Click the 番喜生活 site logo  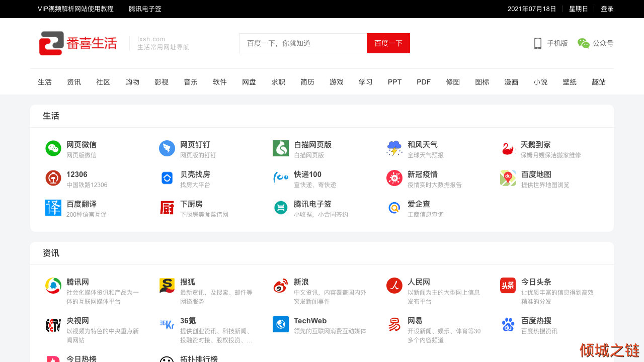(x=78, y=43)
